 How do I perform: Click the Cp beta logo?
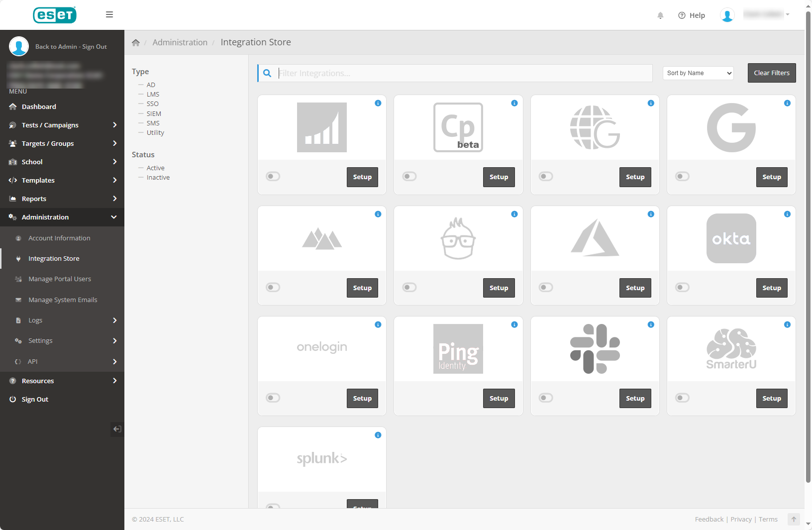[x=458, y=127]
